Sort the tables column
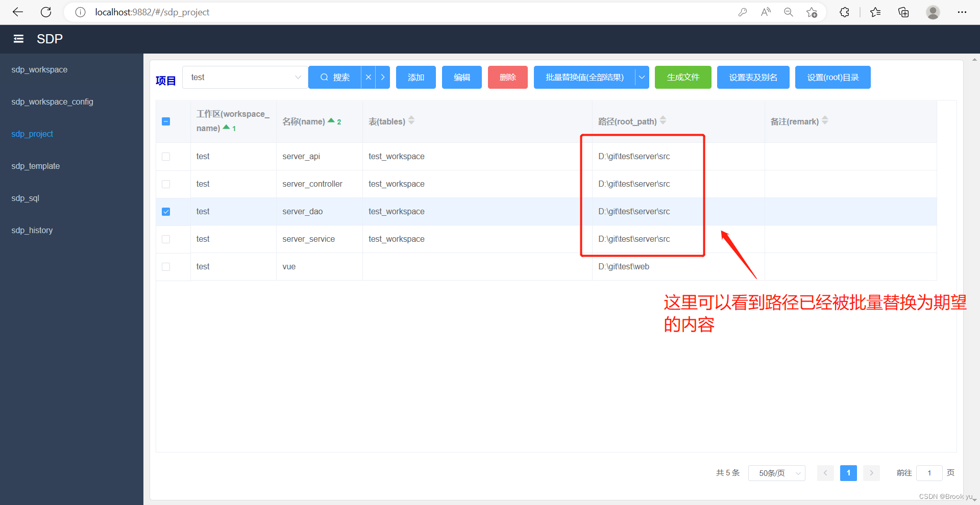This screenshot has height=505, width=980. pyautogui.click(x=411, y=120)
